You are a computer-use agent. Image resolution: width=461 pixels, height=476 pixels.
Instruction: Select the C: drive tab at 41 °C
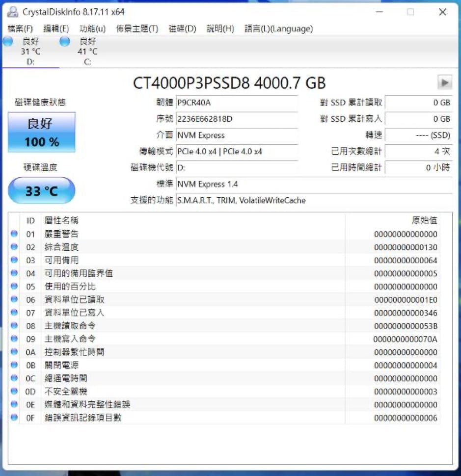[x=87, y=51]
